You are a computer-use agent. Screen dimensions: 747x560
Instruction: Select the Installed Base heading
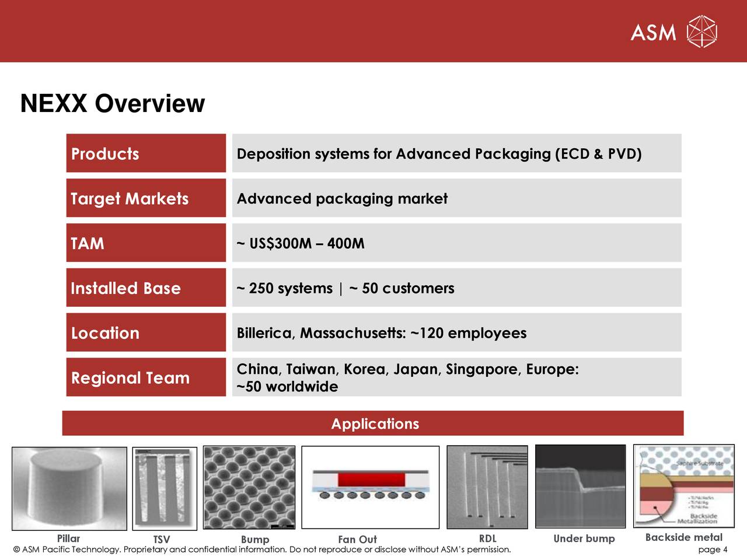(x=145, y=288)
